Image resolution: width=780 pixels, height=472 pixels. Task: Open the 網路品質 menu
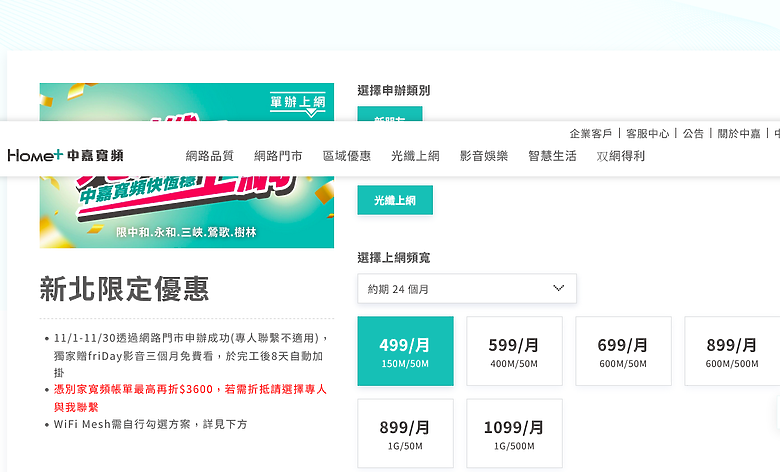click(x=209, y=156)
